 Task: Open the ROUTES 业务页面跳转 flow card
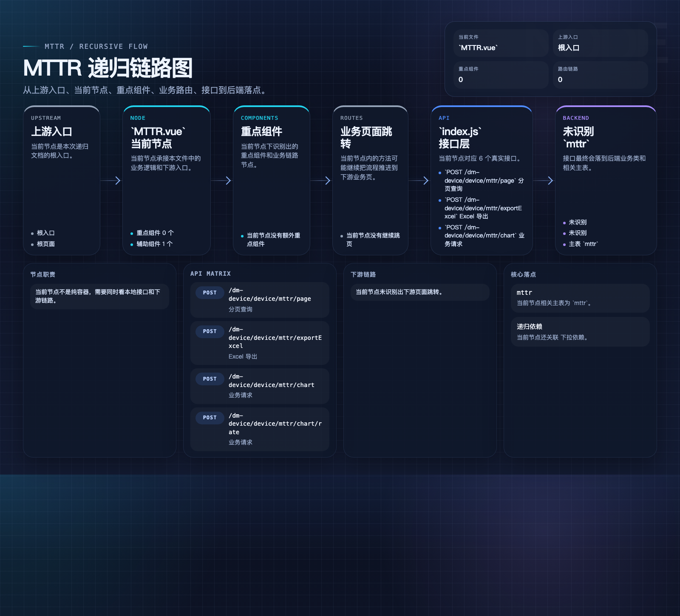tap(370, 180)
